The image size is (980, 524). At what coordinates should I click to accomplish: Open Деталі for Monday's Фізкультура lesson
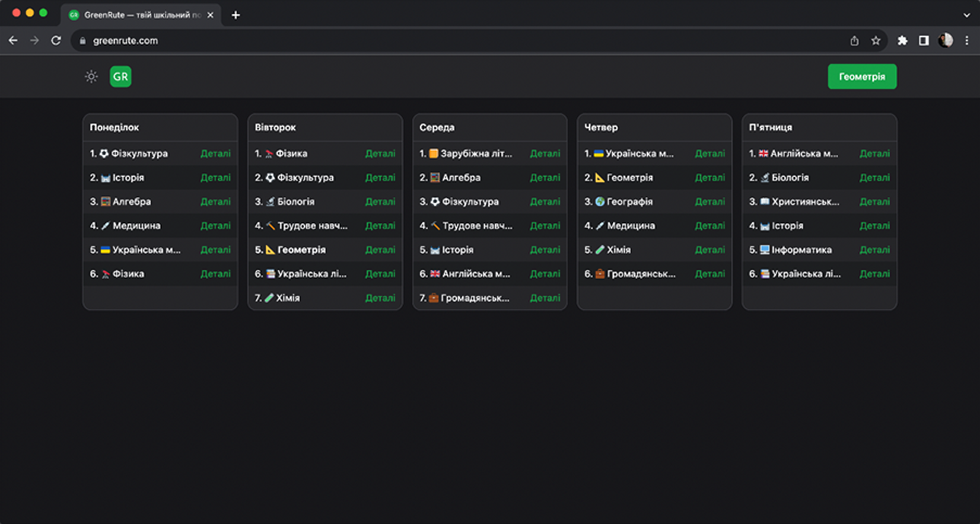tap(215, 154)
